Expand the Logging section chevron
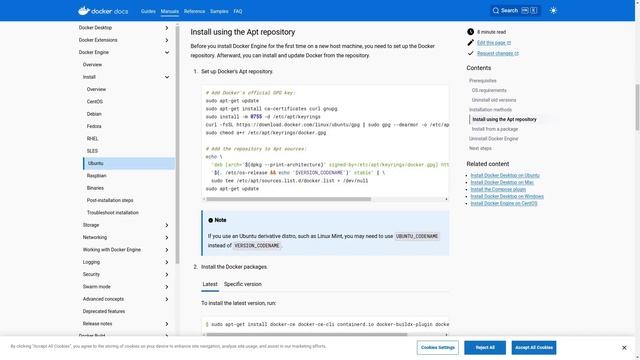Image resolution: width=640 pixels, height=360 pixels. tap(167, 262)
